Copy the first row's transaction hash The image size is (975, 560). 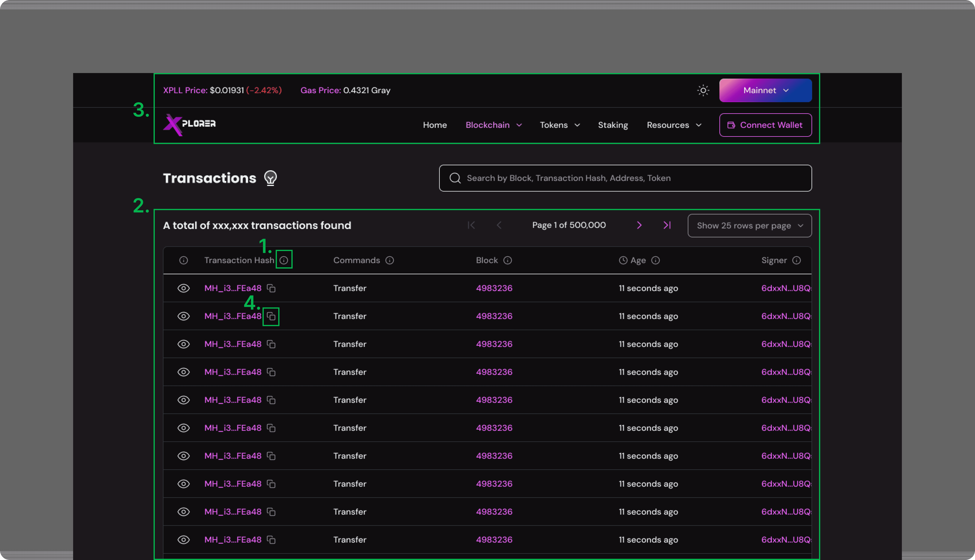[271, 289]
